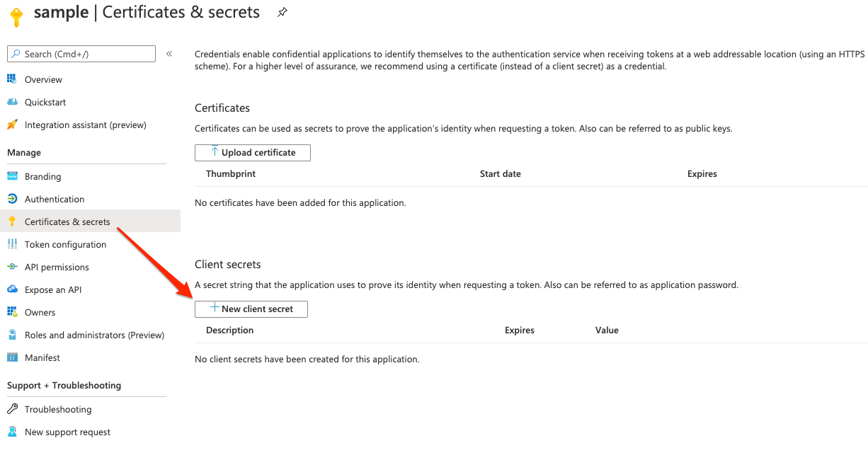
Task: Click the API permissions icon
Action: [x=12, y=267]
